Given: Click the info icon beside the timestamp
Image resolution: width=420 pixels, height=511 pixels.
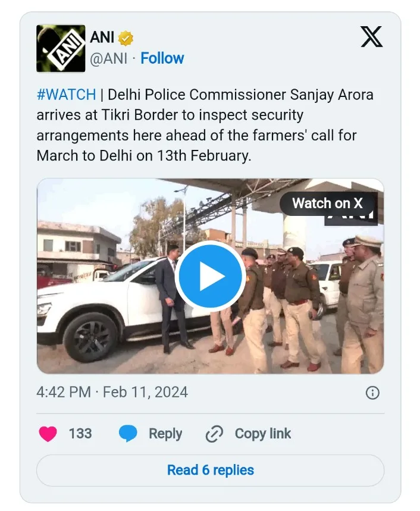Looking at the screenshot, I should point(372,393).
